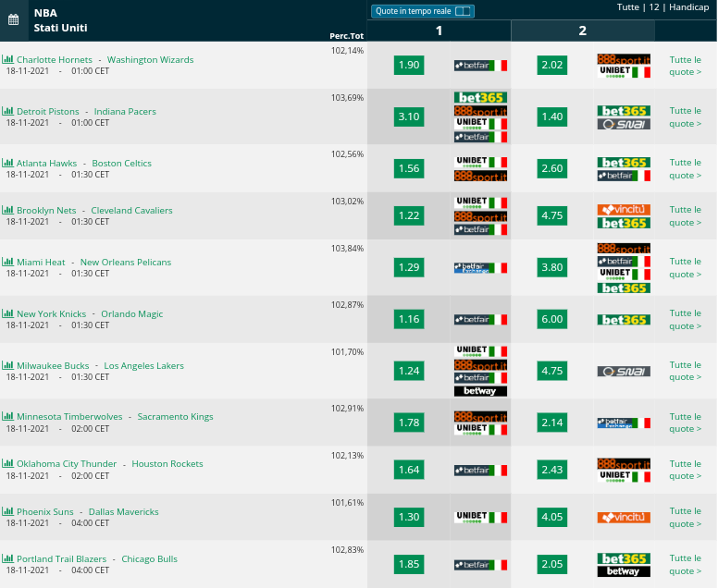718x588 pixels.
Task: Open the Los Angeles Lakers team link
Action: (143, 365)
